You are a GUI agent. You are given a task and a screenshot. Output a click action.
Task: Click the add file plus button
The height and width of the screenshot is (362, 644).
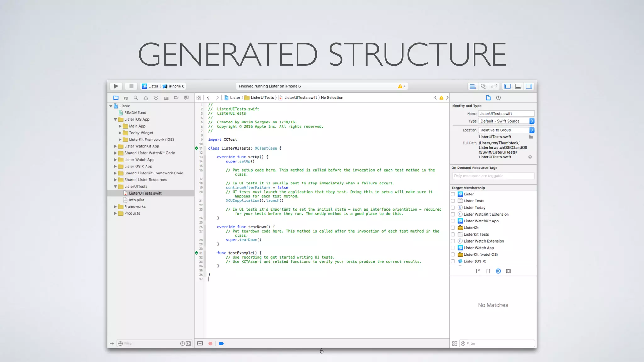pos(112,343)
